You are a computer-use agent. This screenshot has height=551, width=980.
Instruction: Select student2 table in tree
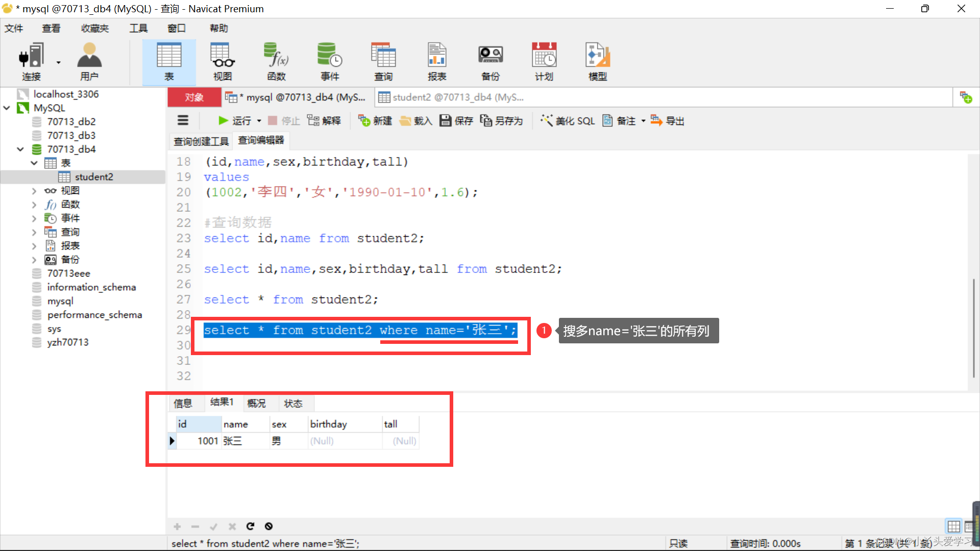click(94, 177)
